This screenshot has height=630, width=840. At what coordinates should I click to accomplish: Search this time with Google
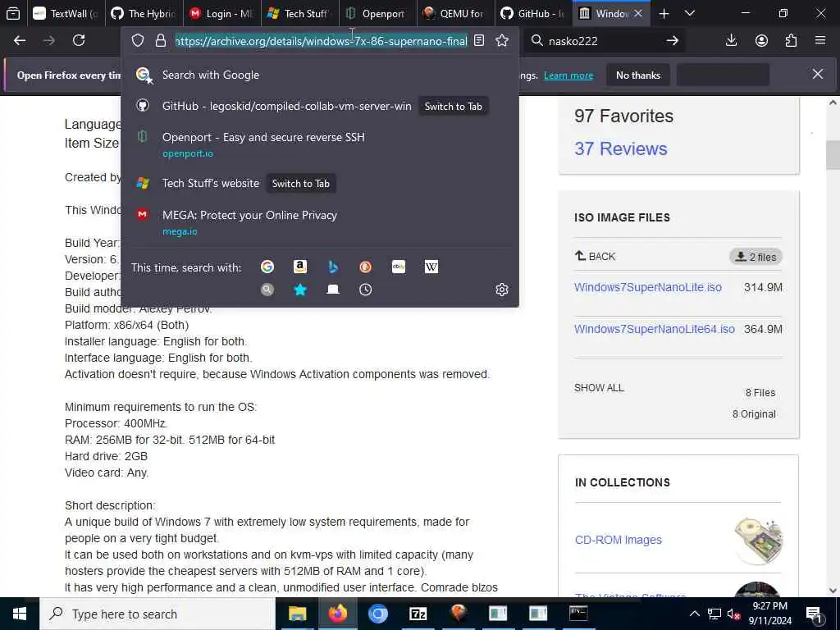(x=267, y=267)
